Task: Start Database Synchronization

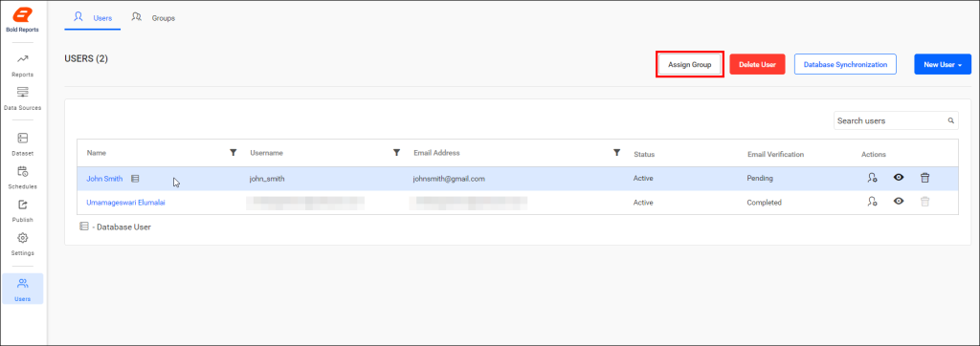Action: click(x=846, y=64)
